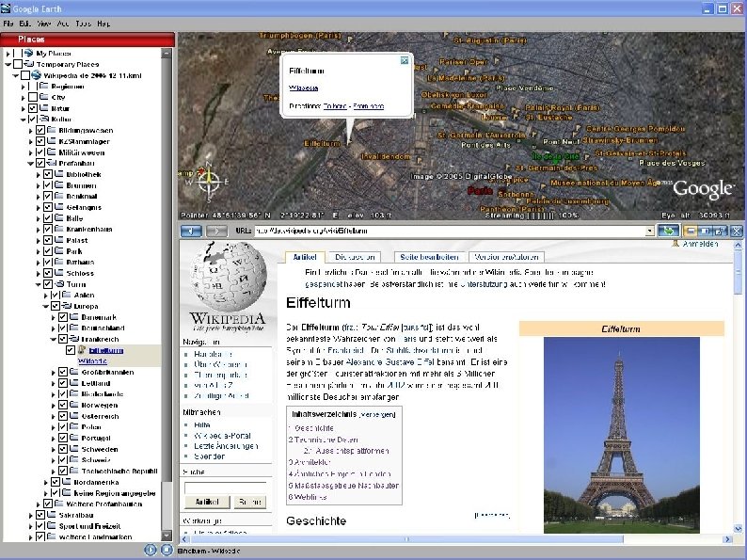
Task: Collapse the Frankreich folder
Action: (54, 340)
